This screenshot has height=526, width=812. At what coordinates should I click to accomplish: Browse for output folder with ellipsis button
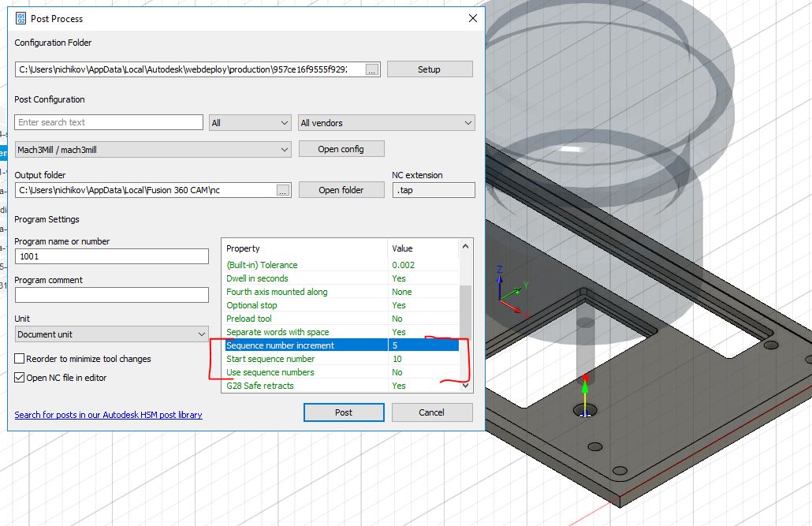[x=284, y=190]
